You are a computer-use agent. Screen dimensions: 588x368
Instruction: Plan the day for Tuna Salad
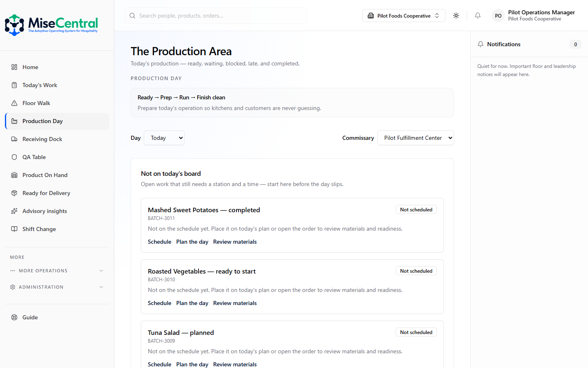click(192, 364)
